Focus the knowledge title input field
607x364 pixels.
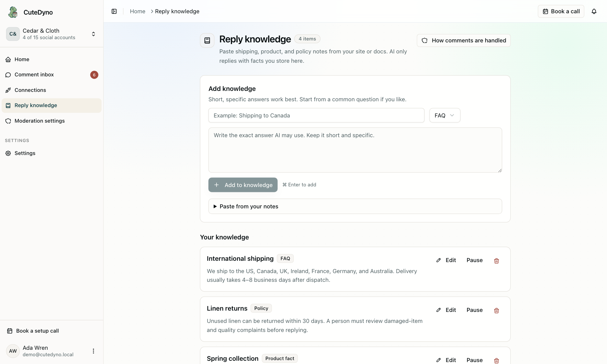coord(316,116)
